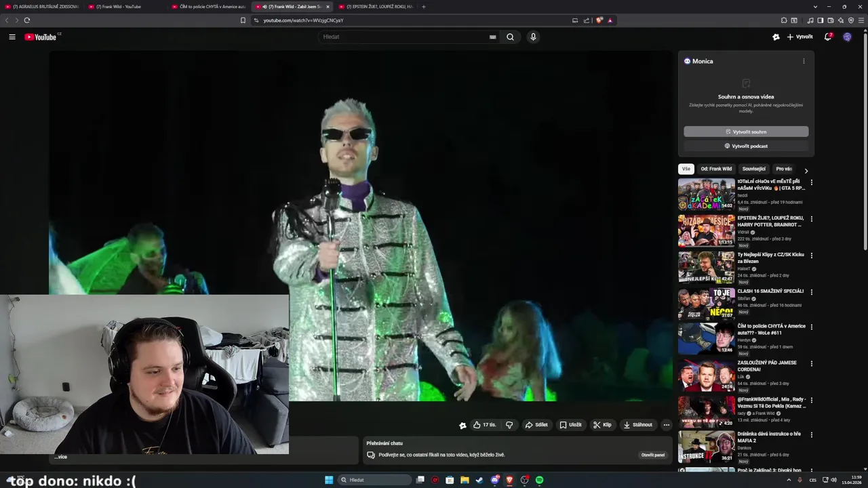Screen dimensions: 868x488
Task: Save video with Uložit button
Action: (570, 425)
